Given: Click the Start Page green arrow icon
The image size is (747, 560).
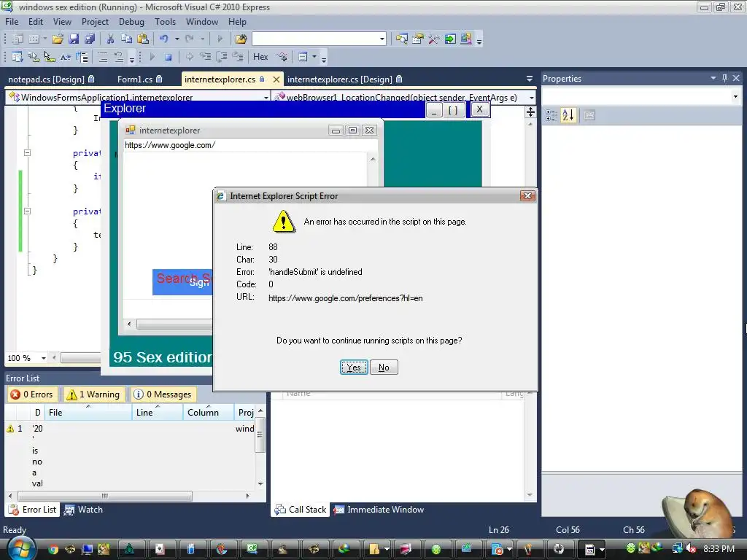Looking at the screenshot, I should tap(449, 39).
